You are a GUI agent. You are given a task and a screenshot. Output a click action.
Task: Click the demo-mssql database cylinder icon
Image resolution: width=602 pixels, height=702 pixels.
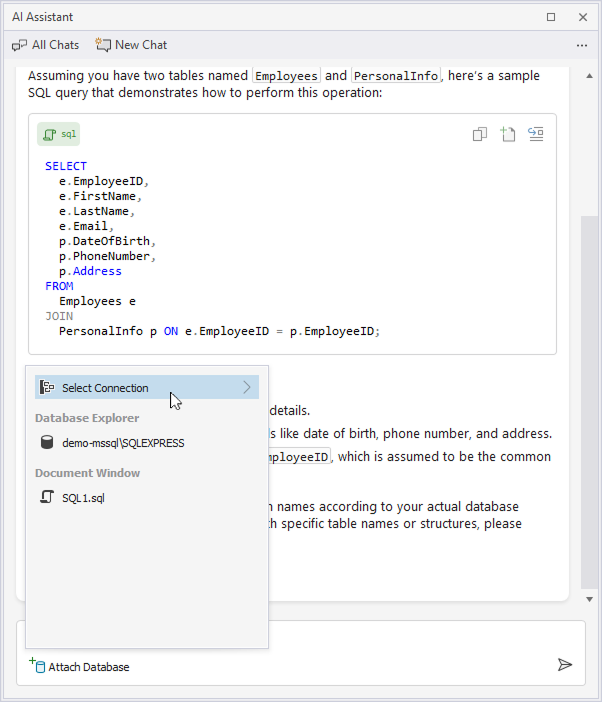pyautogui.click(x=46, y=442)
